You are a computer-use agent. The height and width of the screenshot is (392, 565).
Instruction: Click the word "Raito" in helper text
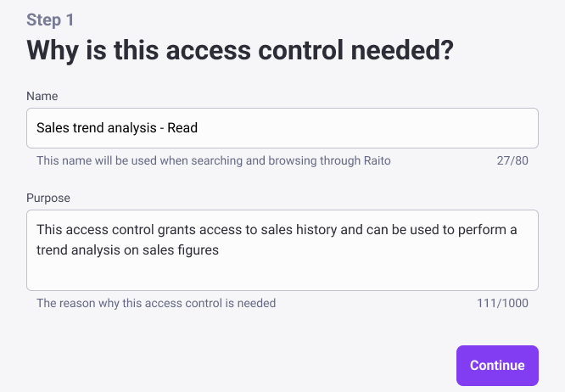coord(374,160)
